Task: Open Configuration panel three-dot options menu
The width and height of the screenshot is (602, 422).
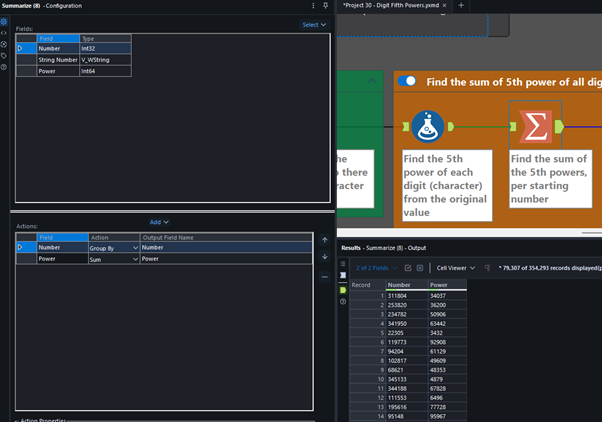Action: coord(313,6)
